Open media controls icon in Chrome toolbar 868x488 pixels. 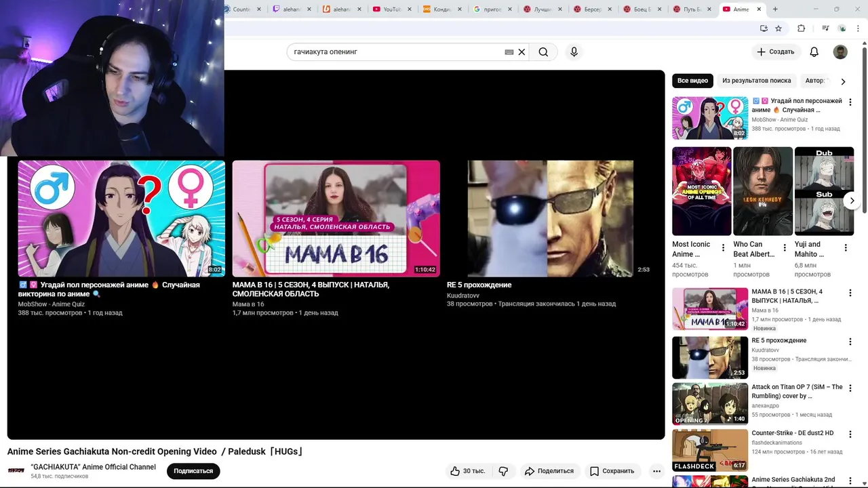pos(825,28)
